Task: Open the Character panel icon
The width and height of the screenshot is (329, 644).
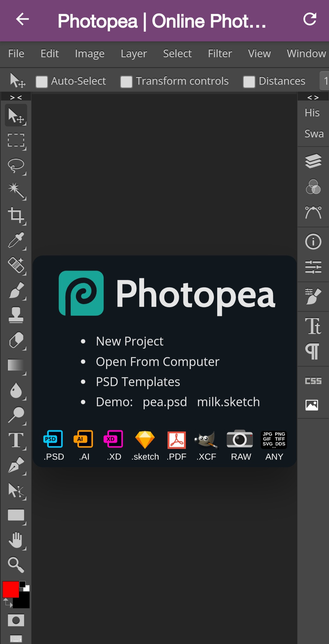Action: [313, 326]
